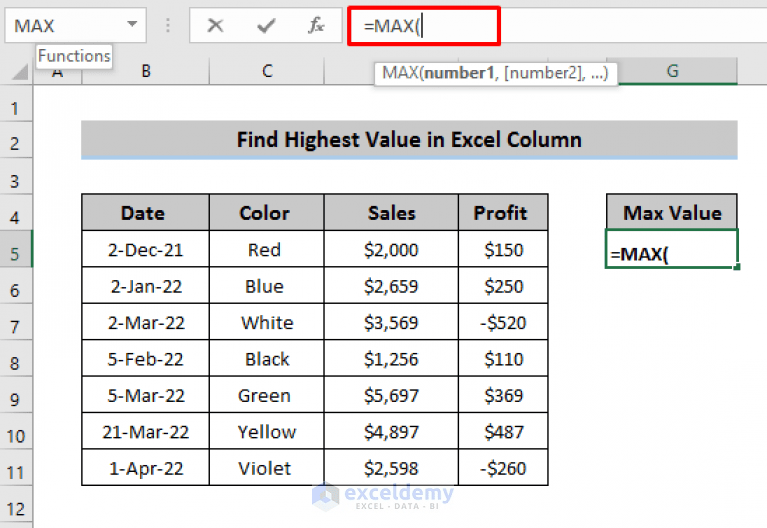
Task: Select the Black color cell
Action: coord(267,358)
